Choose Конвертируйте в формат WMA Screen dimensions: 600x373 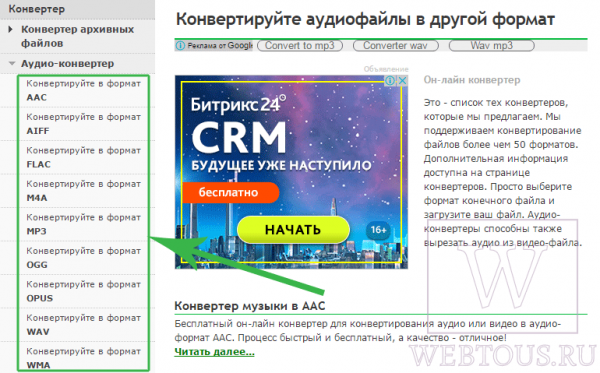pyautogui.click(x=83, y=358)
